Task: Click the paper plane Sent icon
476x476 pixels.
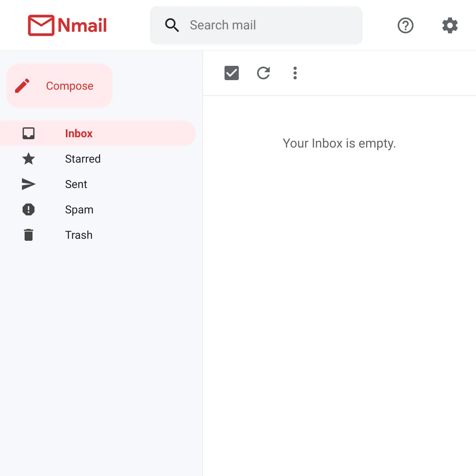Action: pyautogui.click(x=29, y=184)
